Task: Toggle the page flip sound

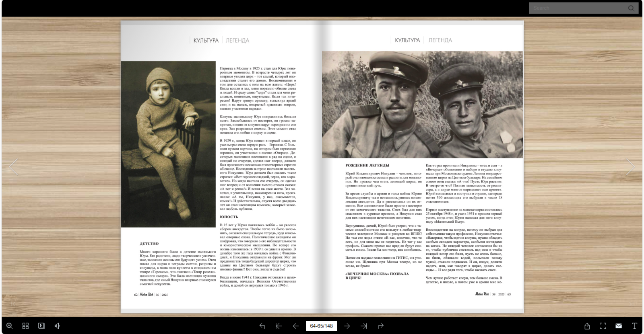Action: coord(57,326)
